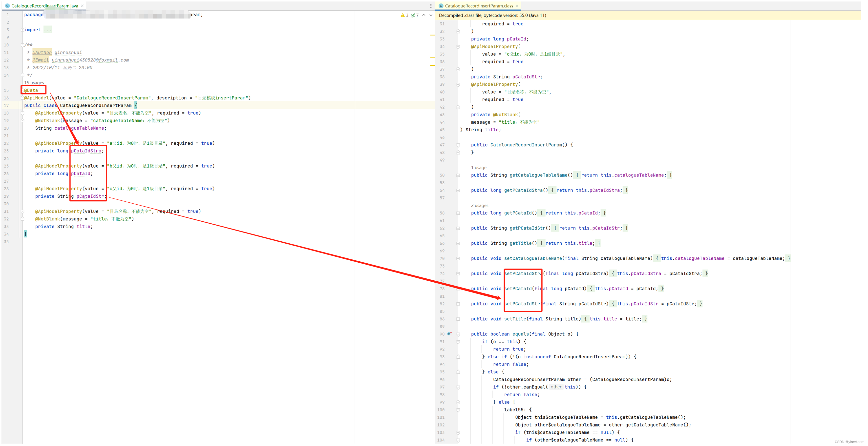The width and height of the screenshot is (868, 446).
Task: Expand getCatalogueTableName method fold at line 50
Action: (x=458, y=175)
